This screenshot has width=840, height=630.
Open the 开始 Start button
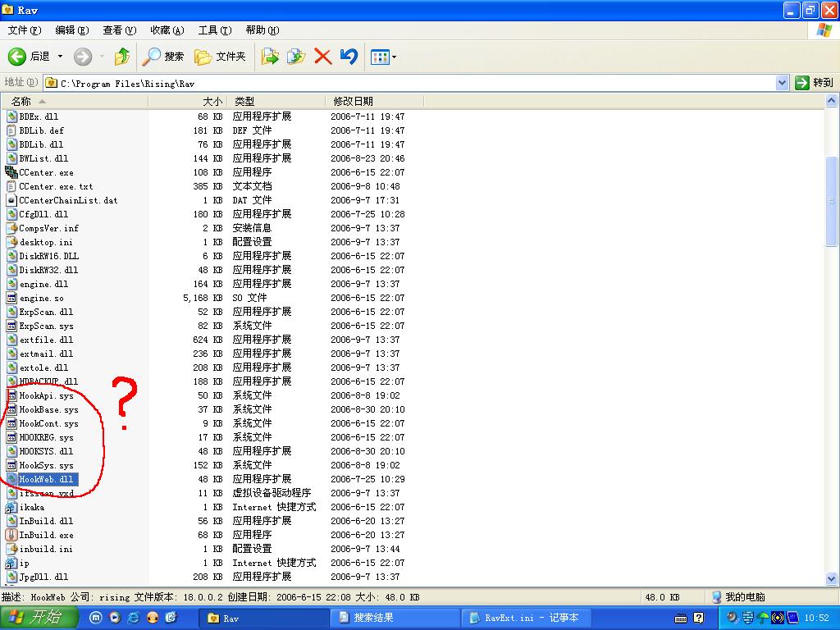39,618
